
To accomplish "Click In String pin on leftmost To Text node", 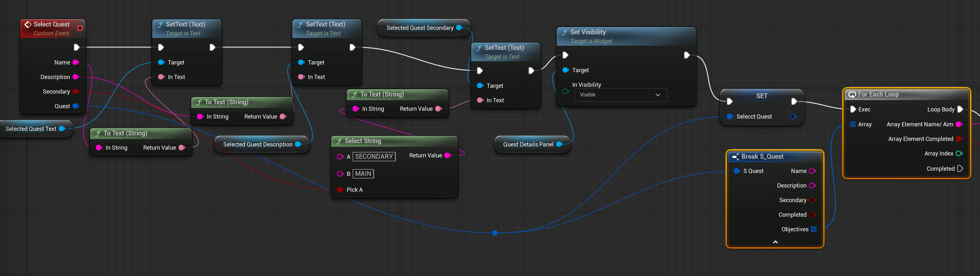I will [x=99, y=147].
